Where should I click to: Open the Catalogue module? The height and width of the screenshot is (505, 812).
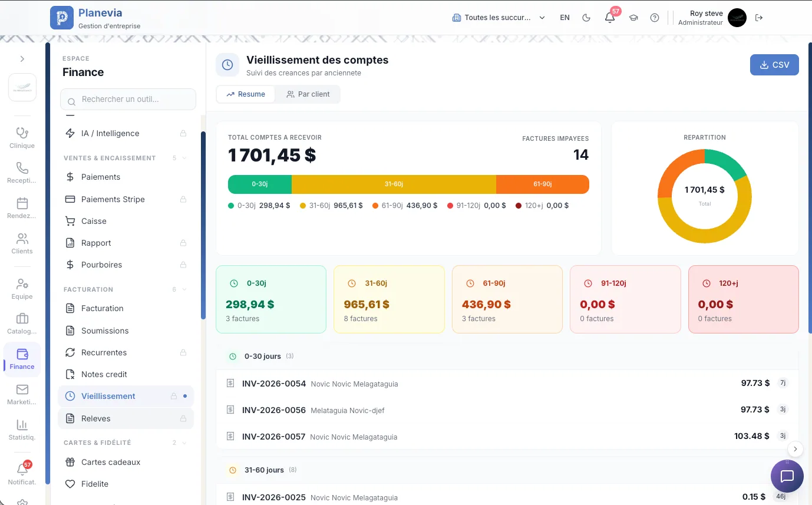click(x=22, y=324)
